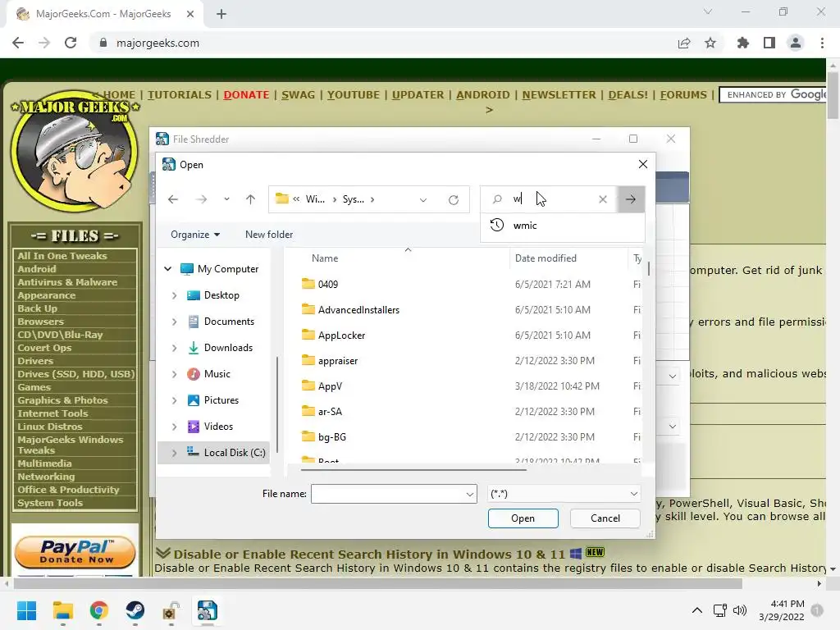
Task: Expand the Downloads tree node
Action: pos(174,348)
